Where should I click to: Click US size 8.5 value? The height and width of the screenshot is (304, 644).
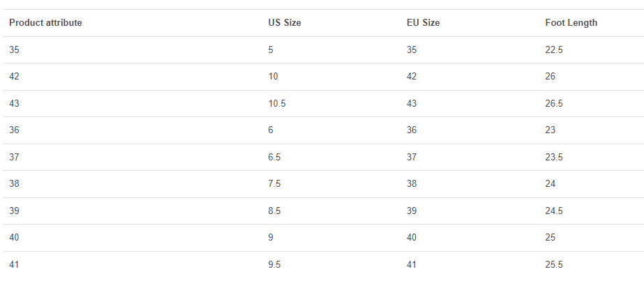click(x=274, y=211)
